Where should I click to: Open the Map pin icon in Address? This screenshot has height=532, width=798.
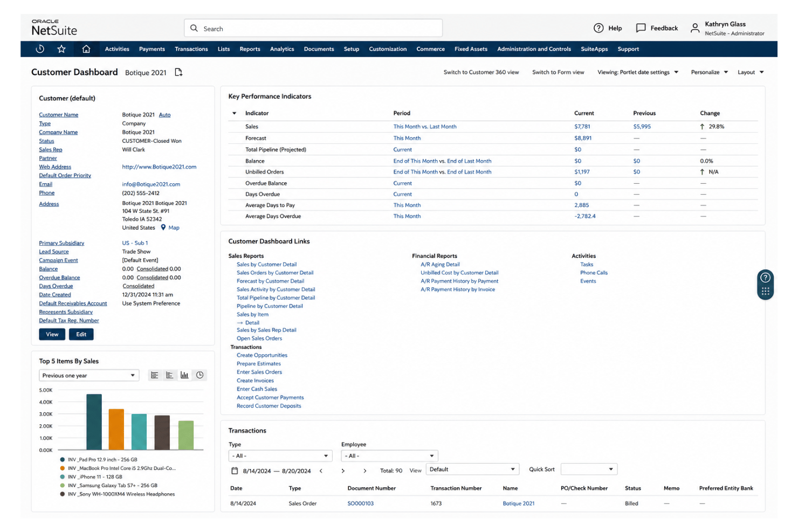coord(163,227)
